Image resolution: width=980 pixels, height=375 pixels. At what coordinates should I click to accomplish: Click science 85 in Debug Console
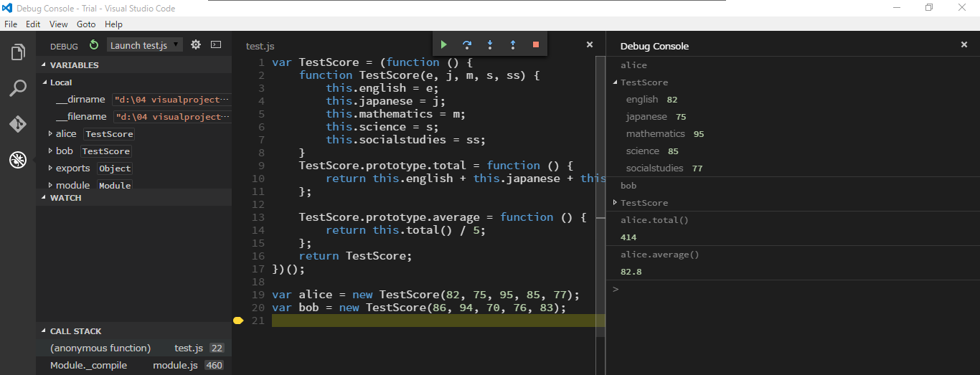[x=652, y=151]
